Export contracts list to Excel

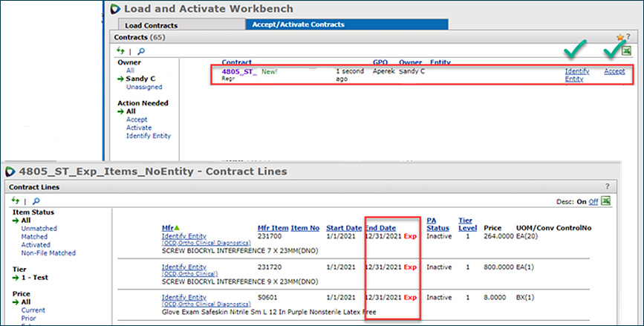tap(626, 50)
